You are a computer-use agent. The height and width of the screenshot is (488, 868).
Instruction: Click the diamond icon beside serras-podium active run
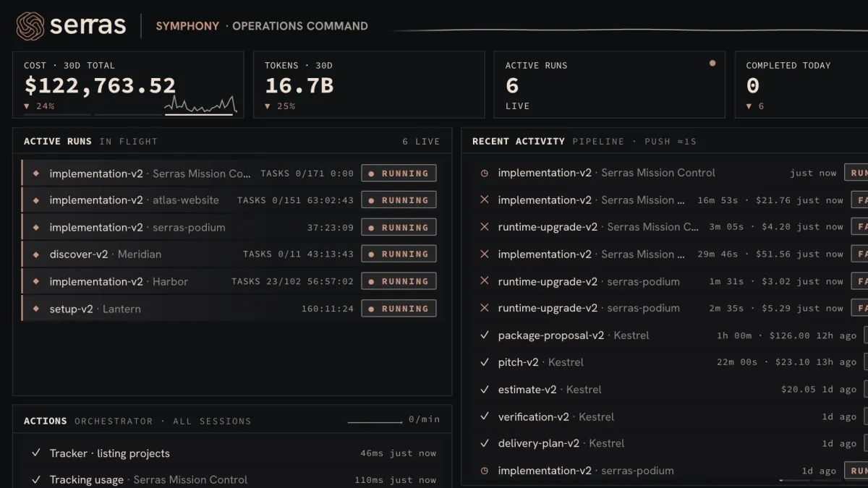pyautogui.click(x=35, y=228)
